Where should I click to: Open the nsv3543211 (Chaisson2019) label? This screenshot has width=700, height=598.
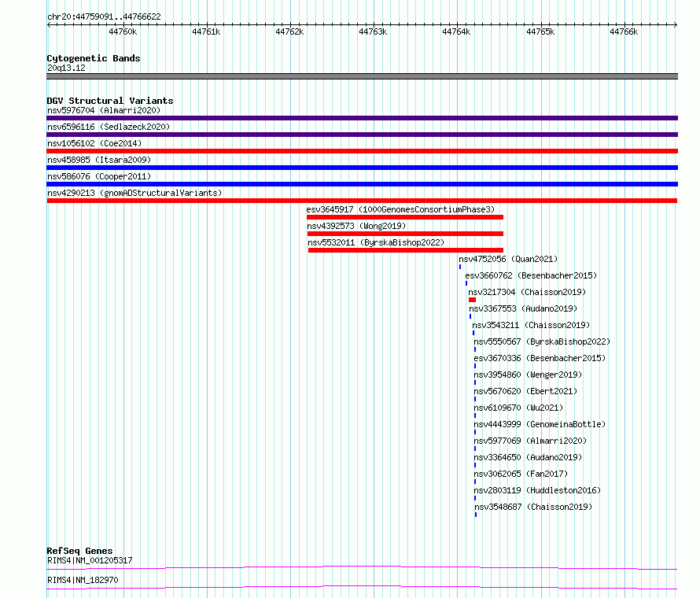click(531, 325)
